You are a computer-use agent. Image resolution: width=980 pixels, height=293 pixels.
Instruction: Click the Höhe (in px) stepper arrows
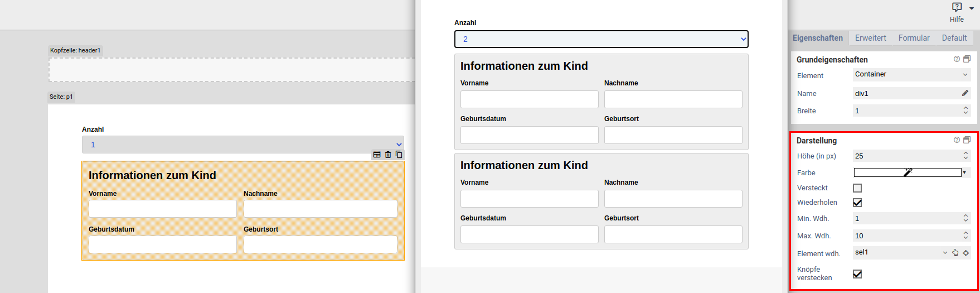point(966,156)
